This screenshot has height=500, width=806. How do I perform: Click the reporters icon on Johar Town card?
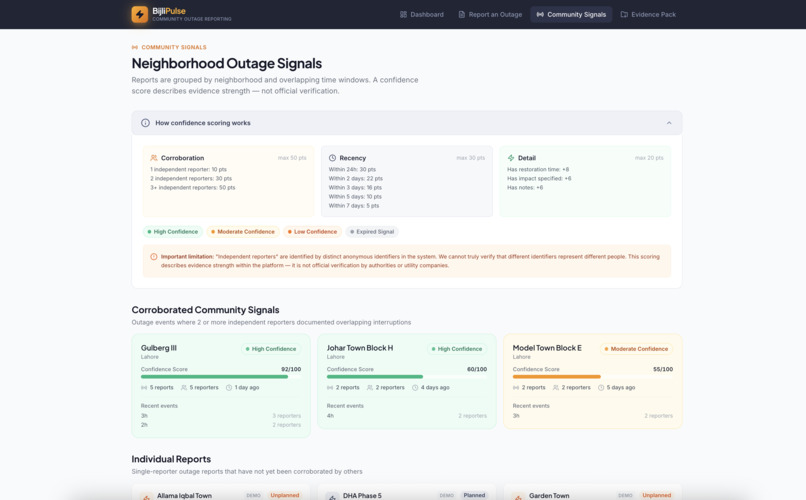[x=370, y=387]
